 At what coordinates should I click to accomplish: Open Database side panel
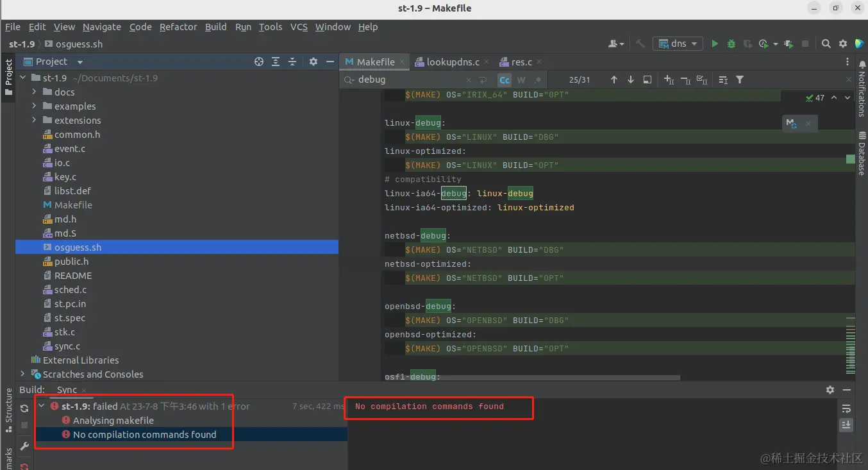coord(861,152)
